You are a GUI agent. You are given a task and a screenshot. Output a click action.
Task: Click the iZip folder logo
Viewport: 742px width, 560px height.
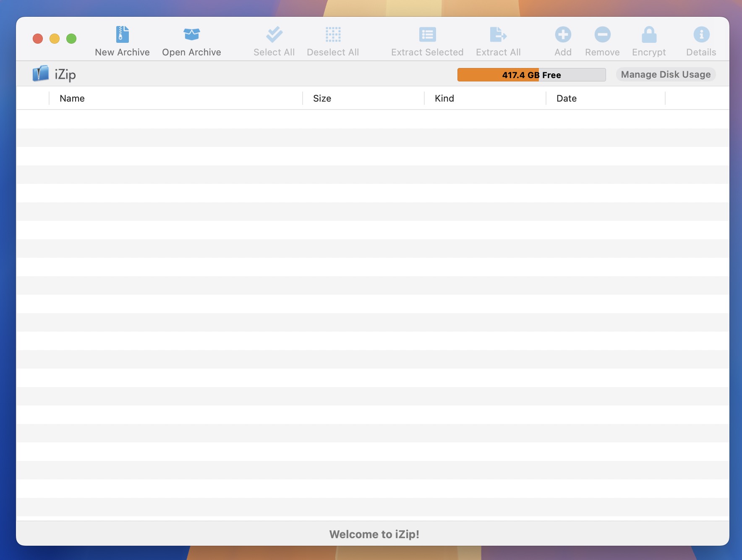[x=41, y=74]
